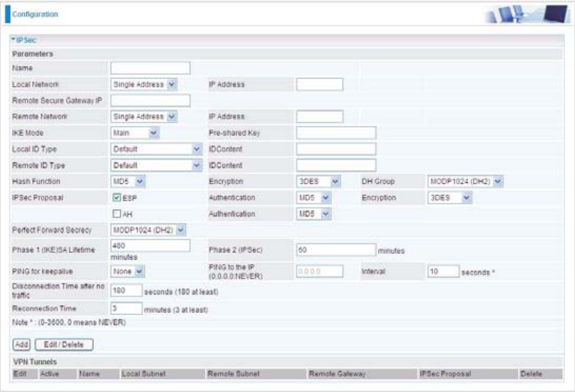This screenshot has height=392, width=575.
Task: Click the Reconnection Time field
Action: point(126,309)
